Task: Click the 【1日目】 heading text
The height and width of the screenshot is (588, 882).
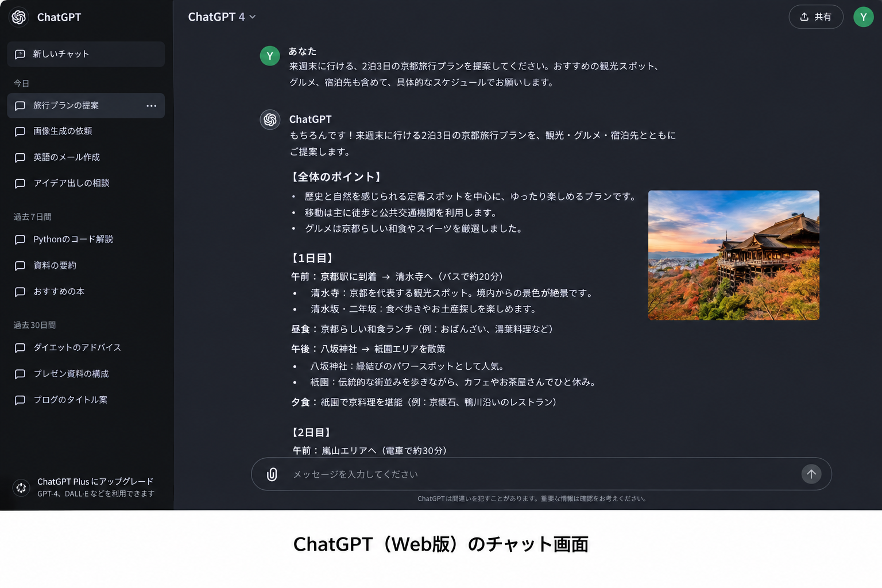Action: pyautogui.click(x=312, y=258)
